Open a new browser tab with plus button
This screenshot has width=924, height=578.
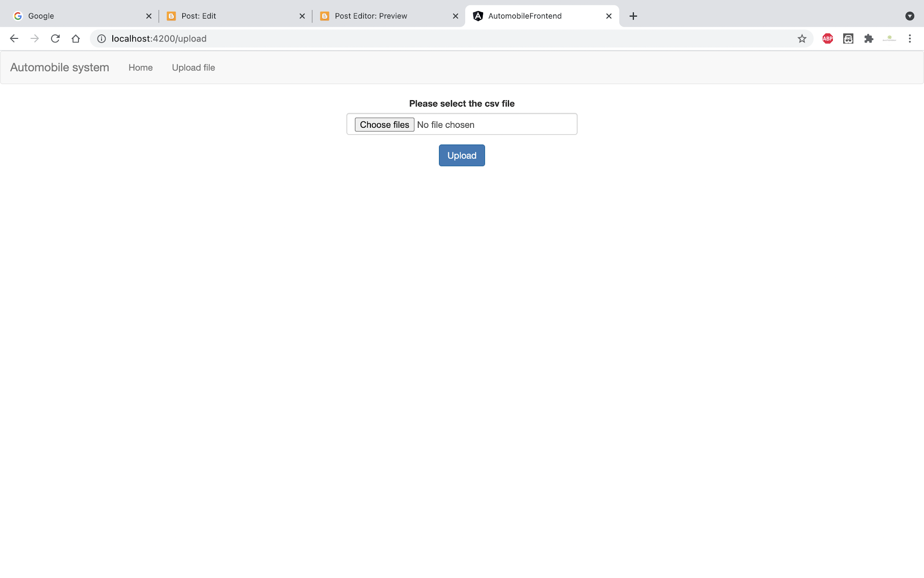(633, 16)
